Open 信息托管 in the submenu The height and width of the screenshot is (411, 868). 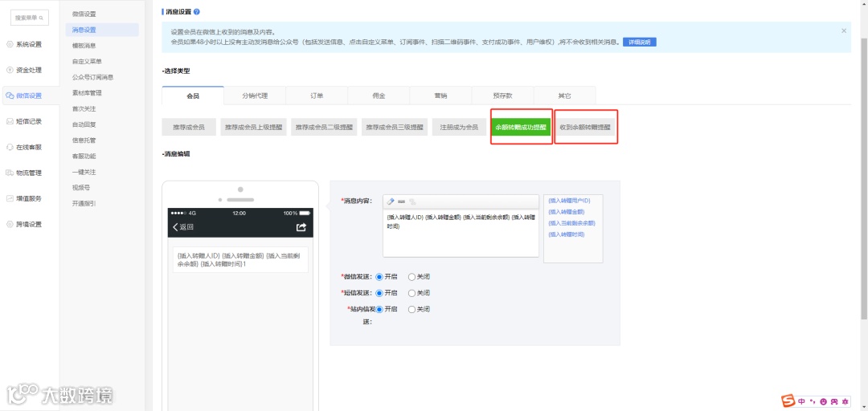click(x=84, y=140)
